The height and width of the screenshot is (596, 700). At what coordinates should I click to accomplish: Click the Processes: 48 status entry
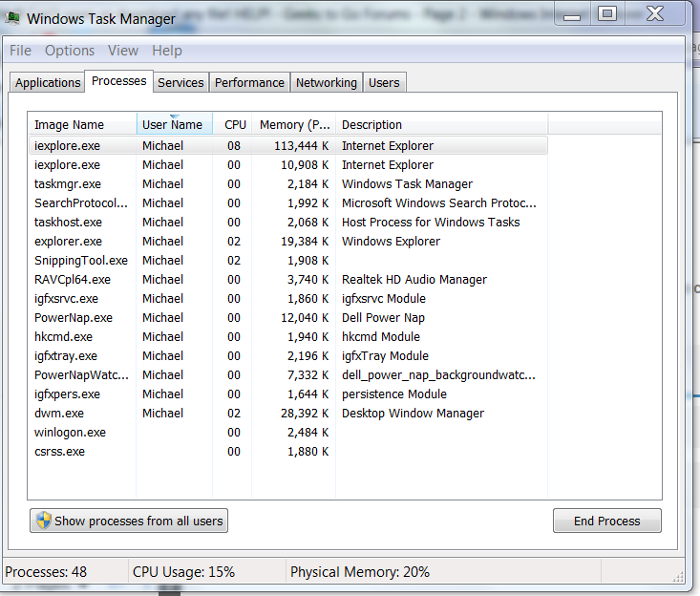(46, 572)
